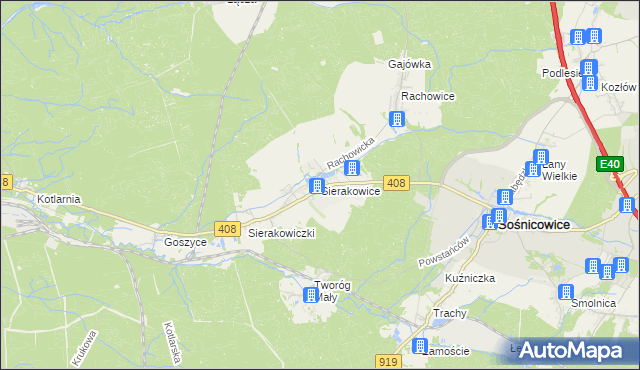The height and width of the screenshot is (370, 640).
Task: Select the middle of three building icons above Smolnica
Action: tap(607, 272)
